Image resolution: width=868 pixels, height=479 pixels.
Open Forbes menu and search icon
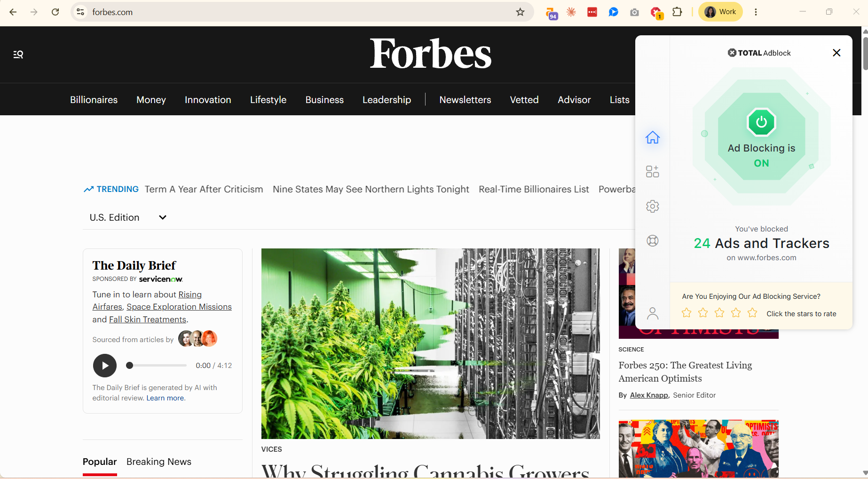pos(18,55)
